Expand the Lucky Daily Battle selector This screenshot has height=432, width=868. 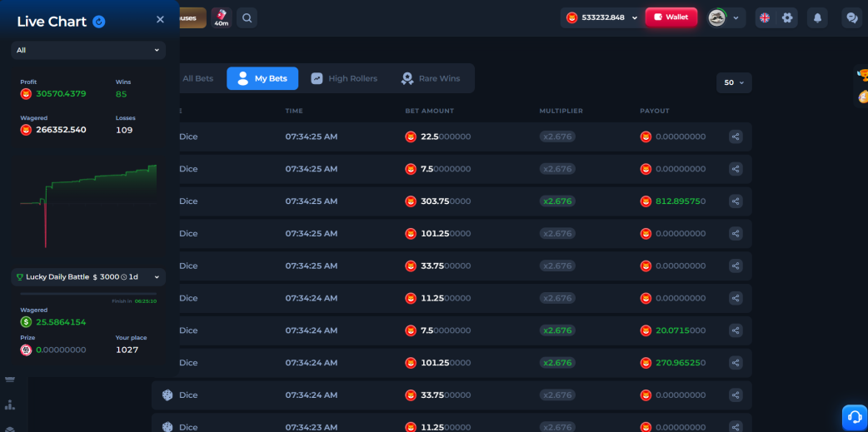[88, 277]
